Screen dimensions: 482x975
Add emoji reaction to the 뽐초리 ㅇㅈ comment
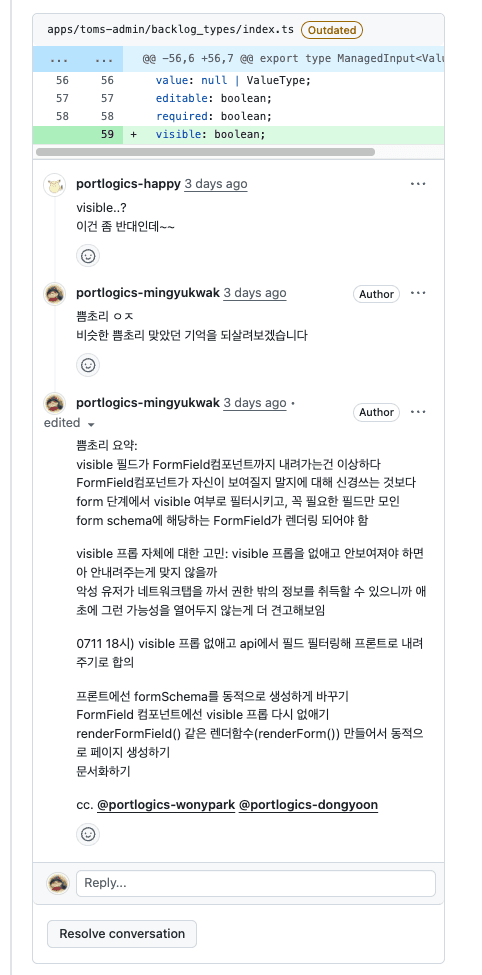point(88,365)
